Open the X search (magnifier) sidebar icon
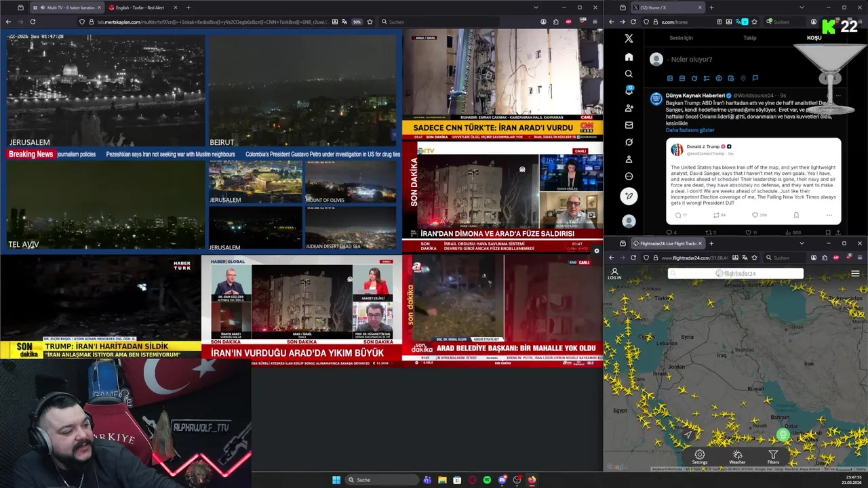The image size is (868, 488). pos(629,74)
